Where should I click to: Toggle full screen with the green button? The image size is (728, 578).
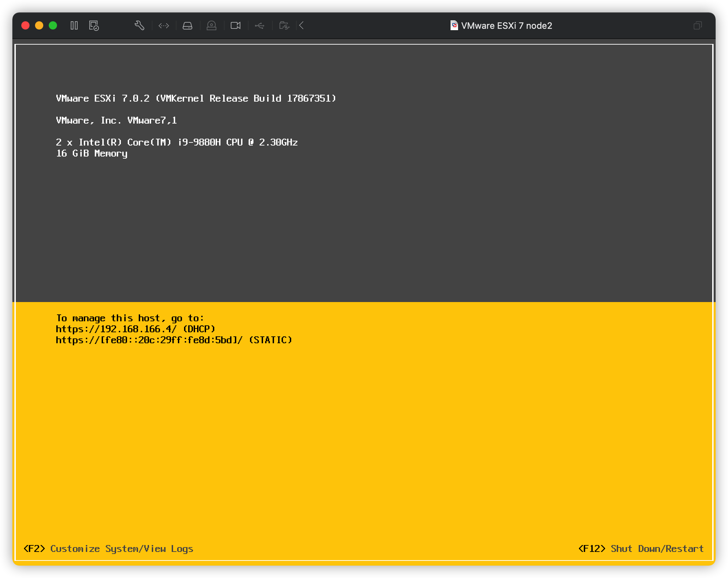coord(52,25)
